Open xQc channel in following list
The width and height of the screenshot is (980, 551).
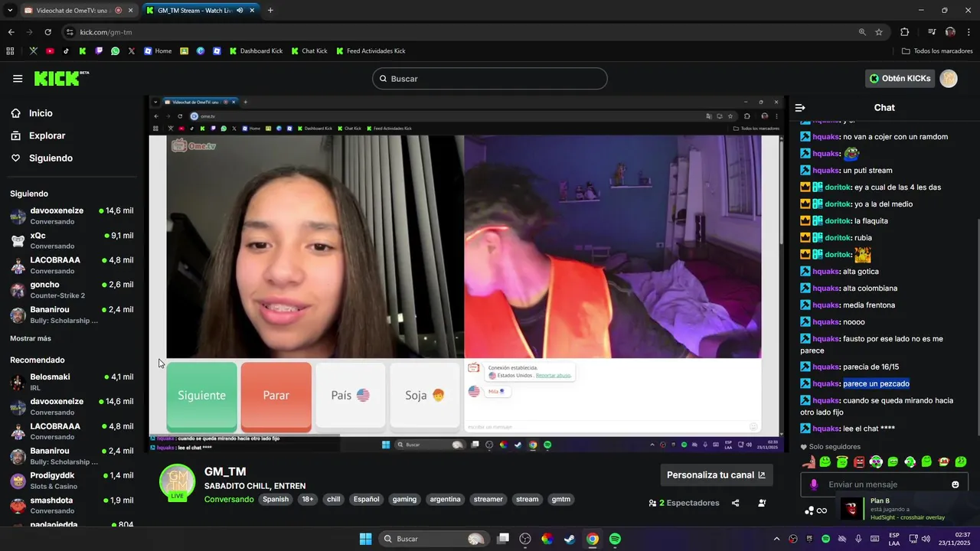click(x=72, y=240)
